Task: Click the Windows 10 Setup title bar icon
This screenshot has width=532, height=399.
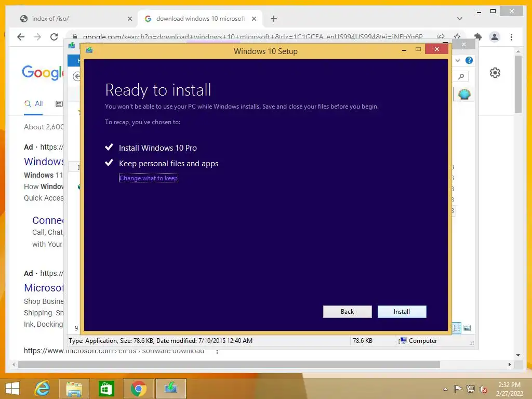Action: pyautogui.click(x=89, y=50)
